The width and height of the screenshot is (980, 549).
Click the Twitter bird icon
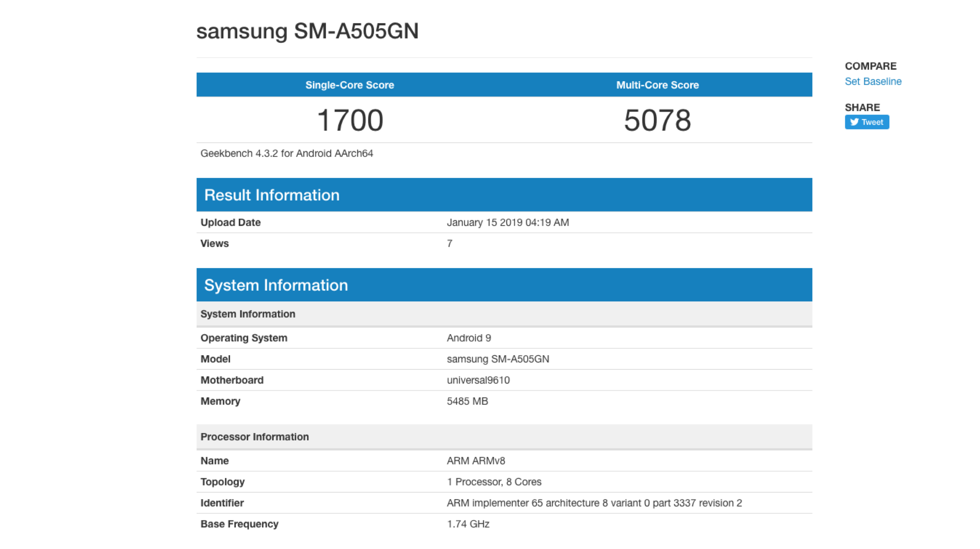[x=854, y=122]
